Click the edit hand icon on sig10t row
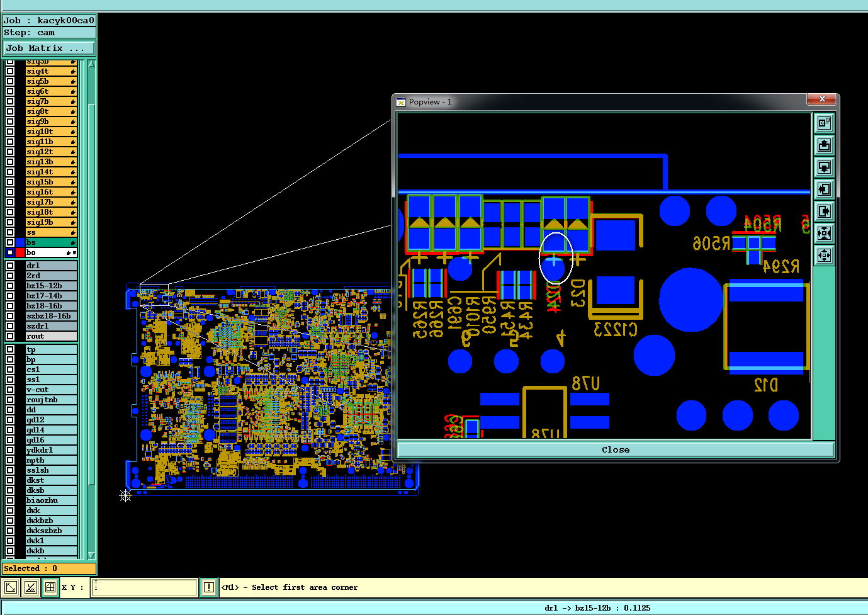 tap(73, 132)
